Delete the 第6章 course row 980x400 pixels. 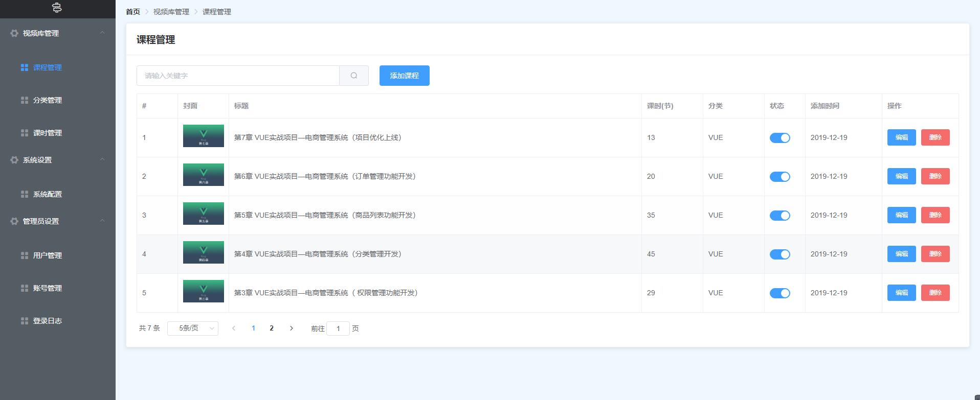(x=935, y=176)
